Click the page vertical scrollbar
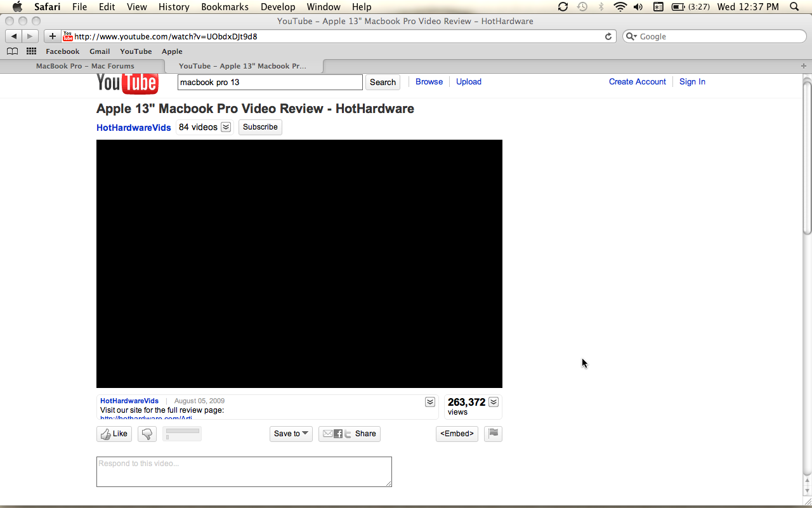Image resolution: width=812 pixels, height=508 pixels. [807, 157]
